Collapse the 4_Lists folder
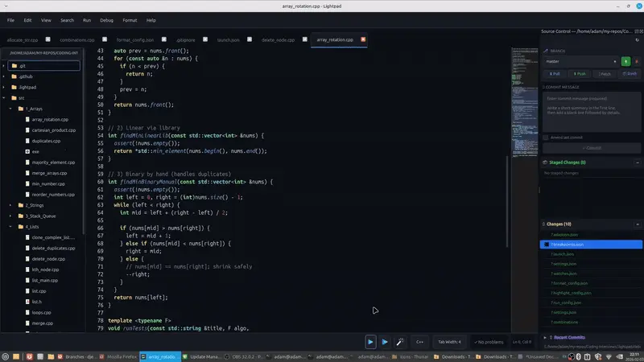The width and height of the screenshot is (644, 362). click(10, 227)
